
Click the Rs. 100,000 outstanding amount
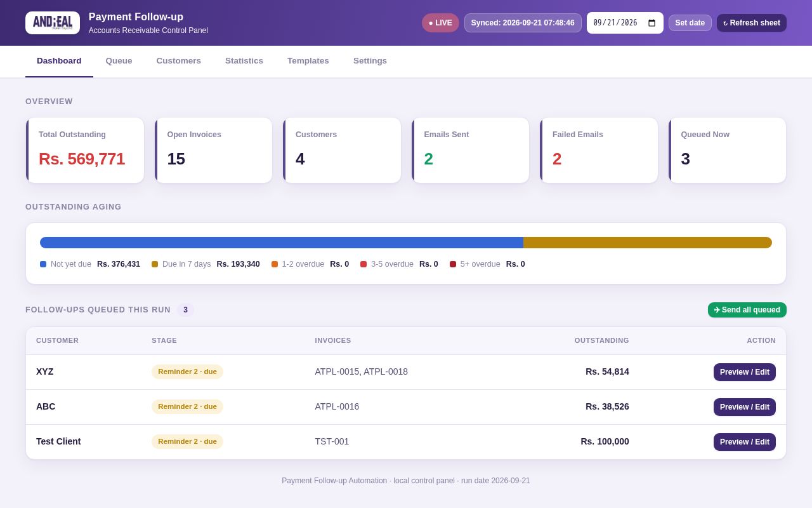(605, 441)
